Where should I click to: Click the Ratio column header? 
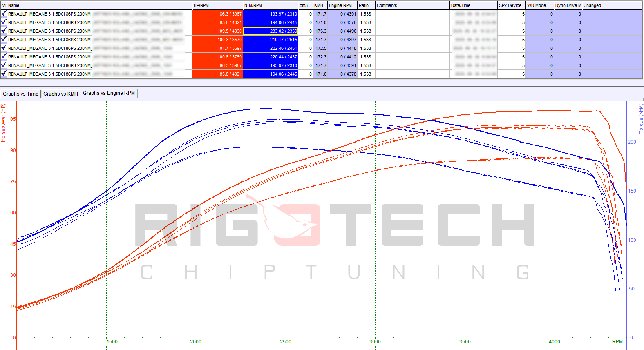(366, 5)
